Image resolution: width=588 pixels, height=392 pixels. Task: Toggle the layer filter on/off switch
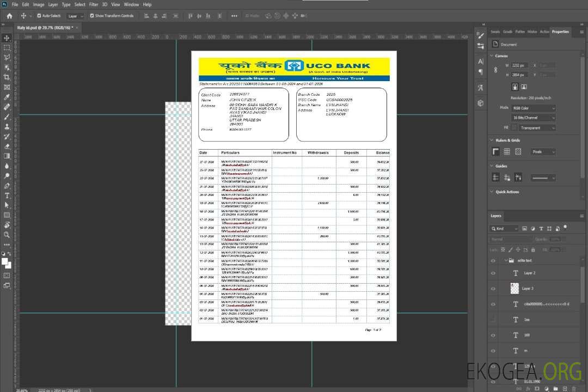[x=565, y=228]
